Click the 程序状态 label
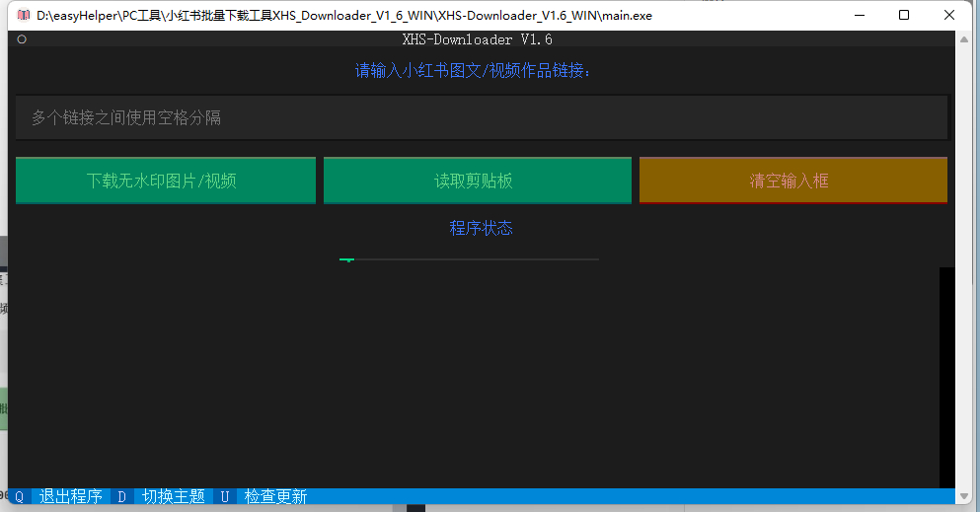The image size is (980, 512). coord(481,228)
